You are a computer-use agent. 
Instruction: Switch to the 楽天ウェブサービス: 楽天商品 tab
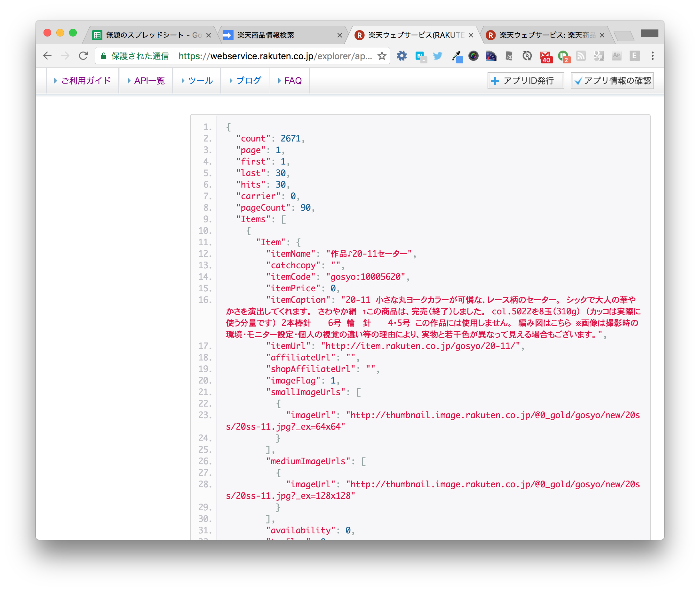[546, 35]
